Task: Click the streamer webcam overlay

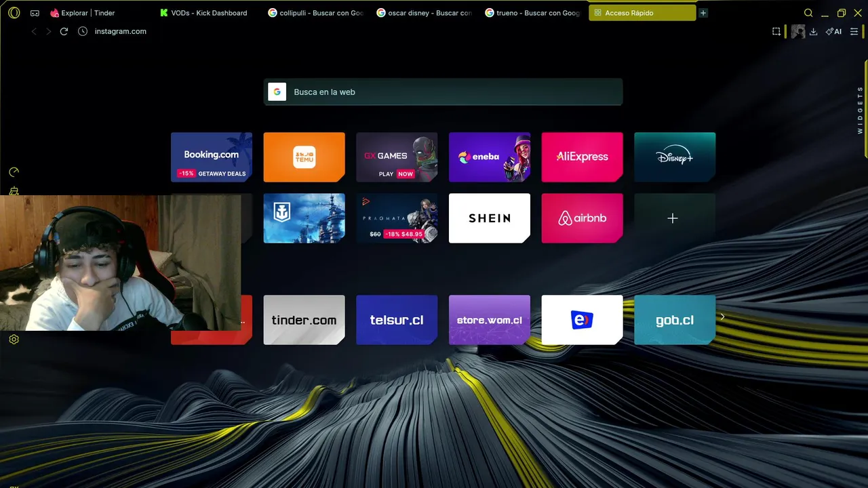Action: pyautogui.click(x=120, y=263)
